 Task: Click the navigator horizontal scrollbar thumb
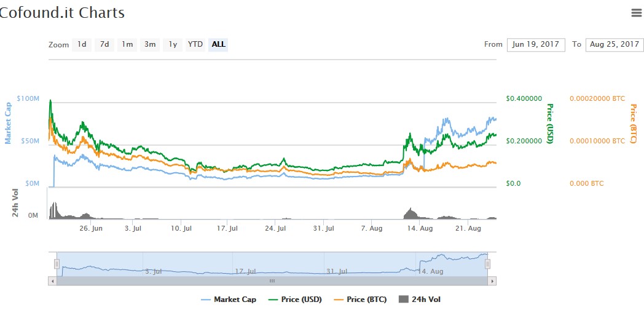(272, 281)
